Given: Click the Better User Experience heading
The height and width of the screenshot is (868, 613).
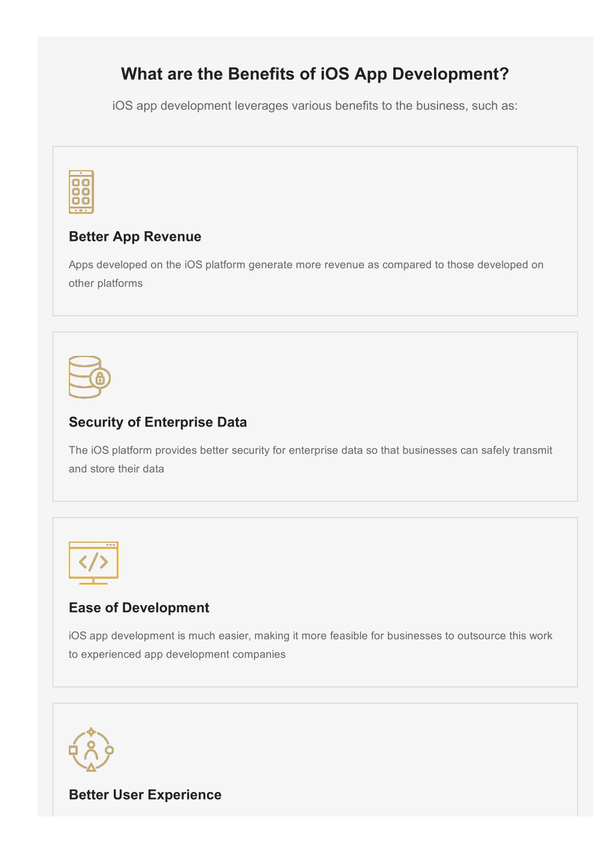Looking at the screenshot, I should coord(145,795).
